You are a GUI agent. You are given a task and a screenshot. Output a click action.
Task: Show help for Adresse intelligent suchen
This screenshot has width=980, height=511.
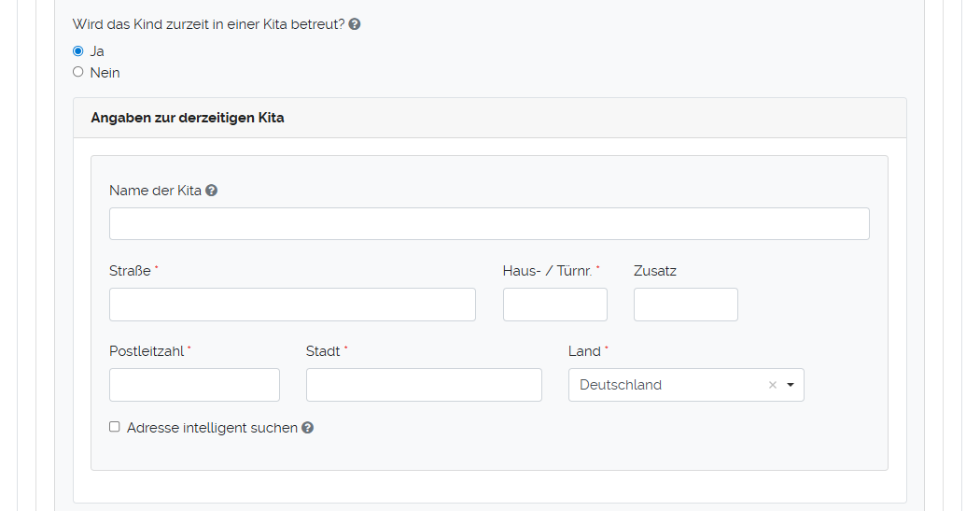[308, 428]
